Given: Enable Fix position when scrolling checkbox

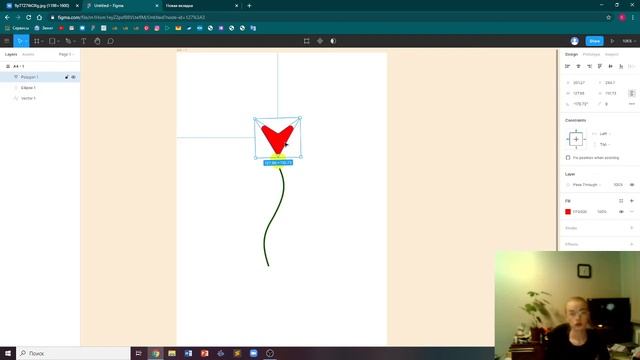Looking at the screenshot, I should pos(568,158).
